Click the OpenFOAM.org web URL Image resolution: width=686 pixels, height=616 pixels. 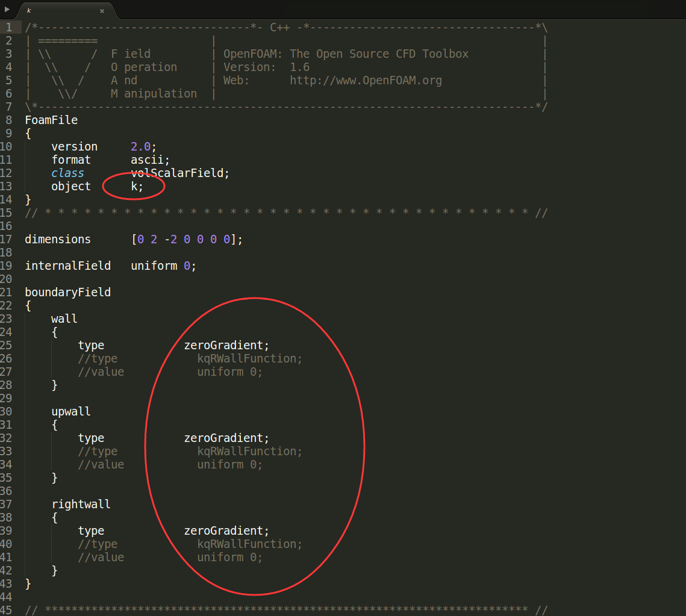(x=366, y=80)
